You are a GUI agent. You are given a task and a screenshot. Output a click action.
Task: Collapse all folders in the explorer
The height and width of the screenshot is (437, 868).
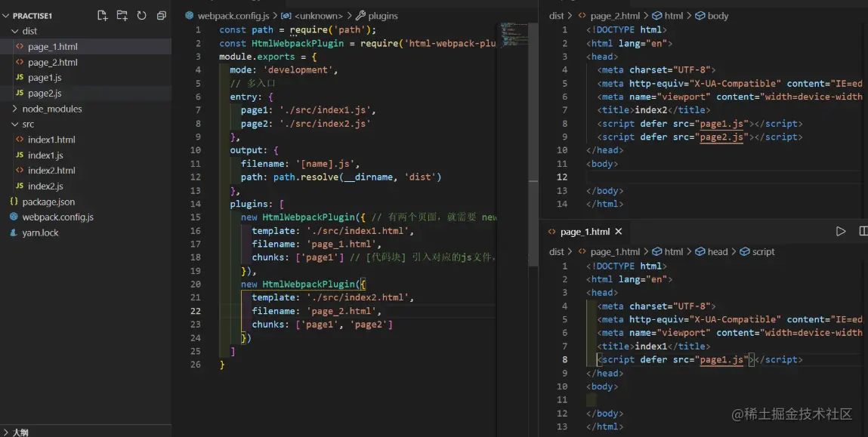tap(161, 16)
